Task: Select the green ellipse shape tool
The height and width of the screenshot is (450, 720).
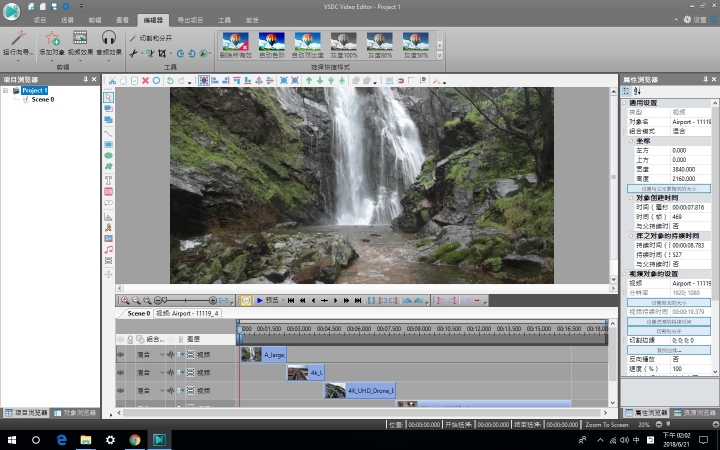Action: (x=108, y=156)
